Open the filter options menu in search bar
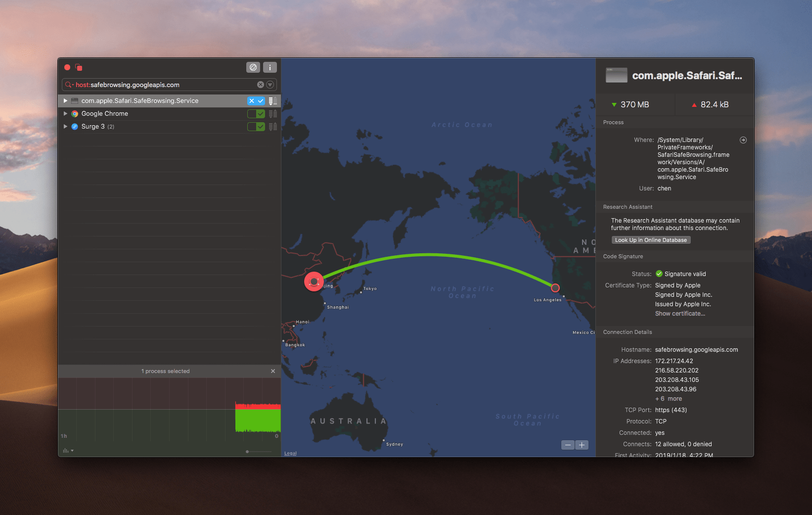This screenshot has width=812, height=515. (x=270, y=85)
